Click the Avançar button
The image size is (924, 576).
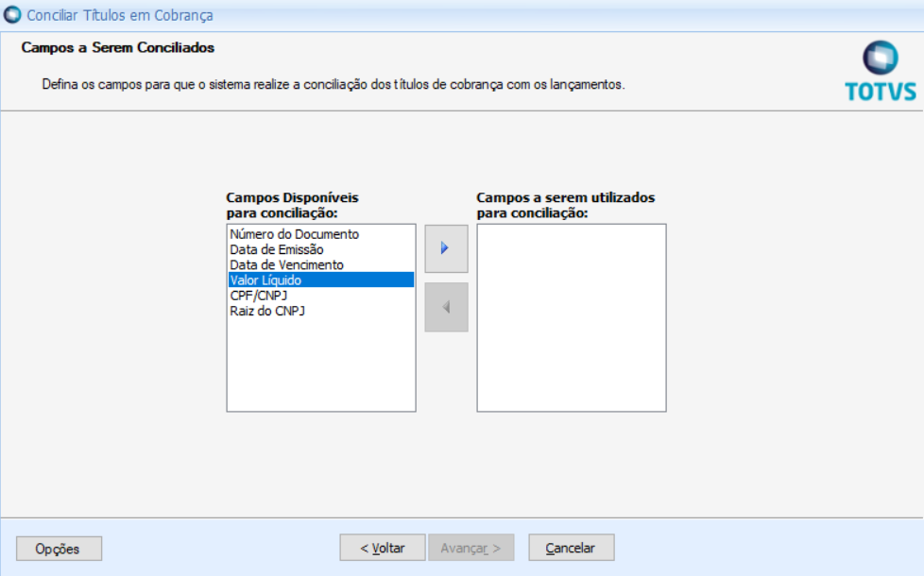(x=471, y=548)
